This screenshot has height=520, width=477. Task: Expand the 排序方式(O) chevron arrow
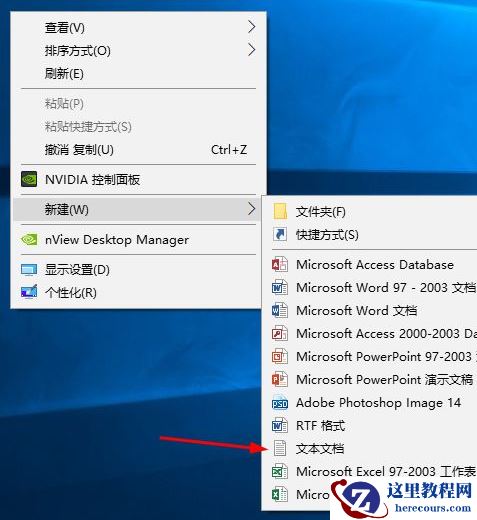click(x=252, y=50)
